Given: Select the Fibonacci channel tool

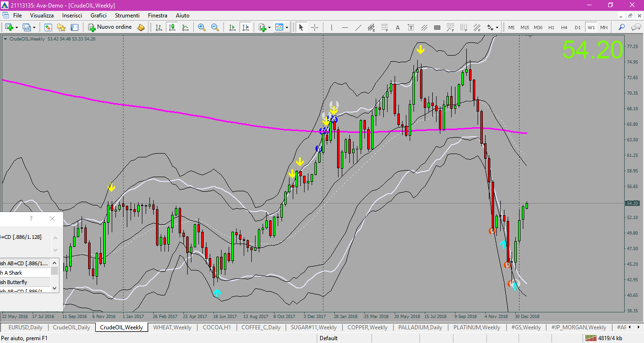Looking at the screenshot, I should pyautogui.click(x=477, y=27).
